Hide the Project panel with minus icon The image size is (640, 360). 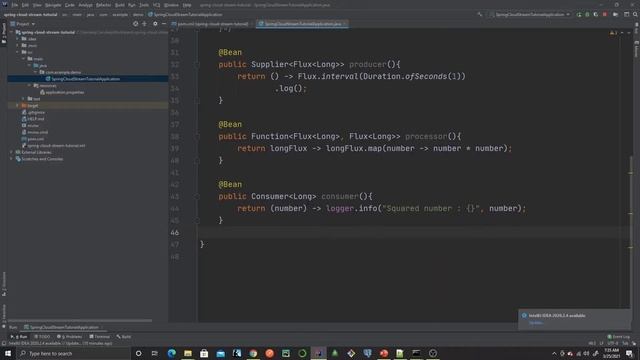pos(164,24)
